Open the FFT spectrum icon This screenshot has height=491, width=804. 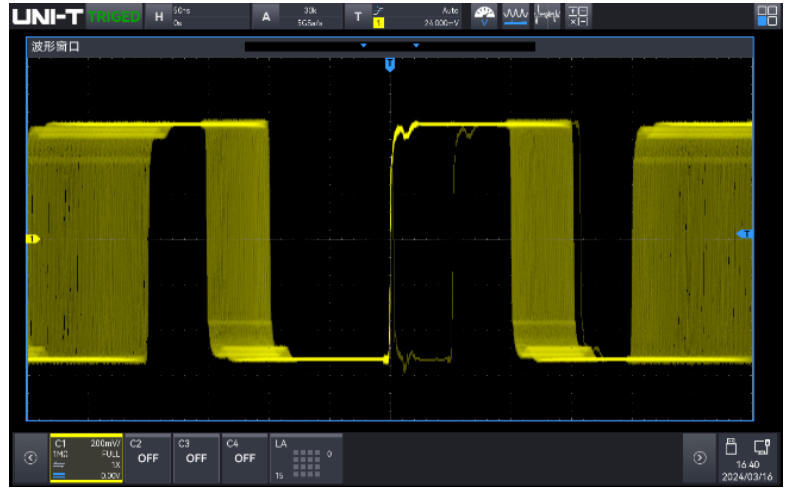click(547, 16)
